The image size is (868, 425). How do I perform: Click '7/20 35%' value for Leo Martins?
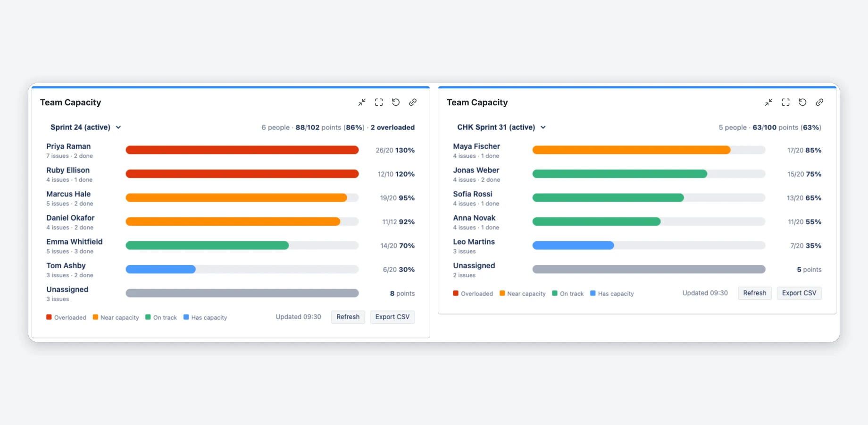click(806, 246)
